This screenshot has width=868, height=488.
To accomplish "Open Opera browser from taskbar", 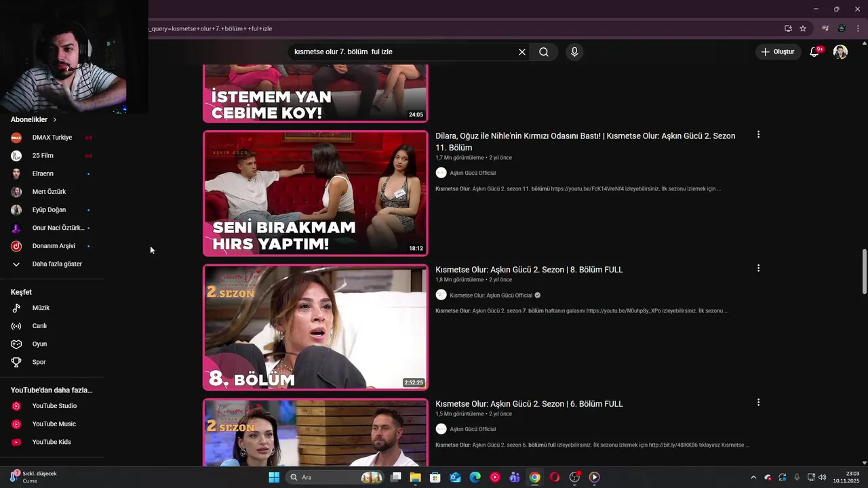I will click(x=555, y=477).
